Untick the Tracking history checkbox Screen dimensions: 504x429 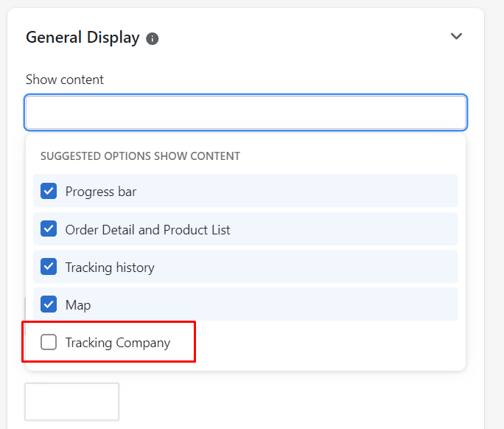pyautogui.click(x=49, y=267)
